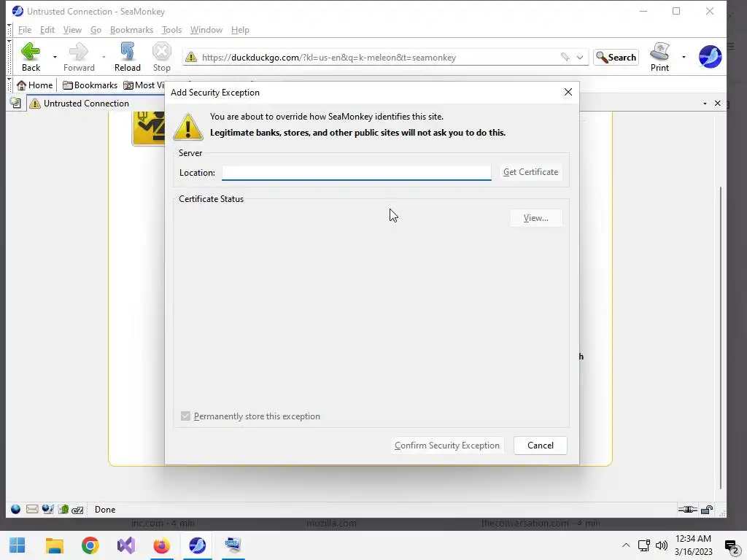The image size is (747, 560).
Task: Show hidden system tray icons chevron
Action: point(626,545)
